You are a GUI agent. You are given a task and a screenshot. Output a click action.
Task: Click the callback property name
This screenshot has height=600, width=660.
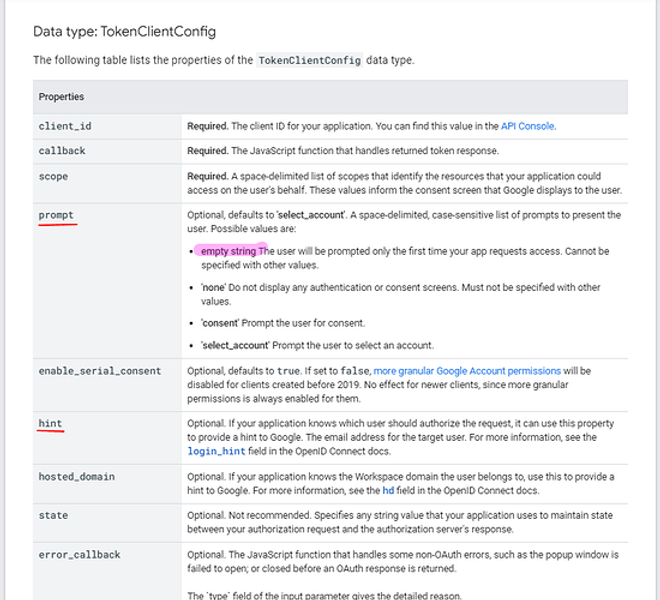pyautogui.click(x=62, y=151)
